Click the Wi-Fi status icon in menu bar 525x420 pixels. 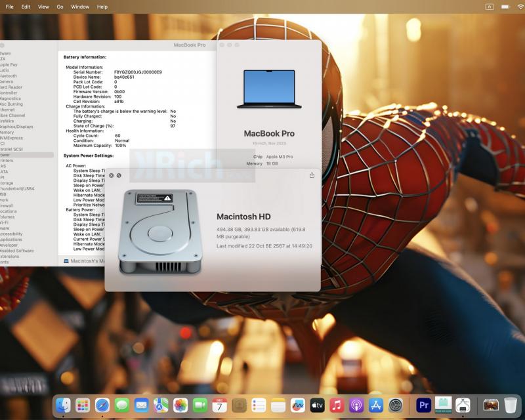click(x=520, y=7)
